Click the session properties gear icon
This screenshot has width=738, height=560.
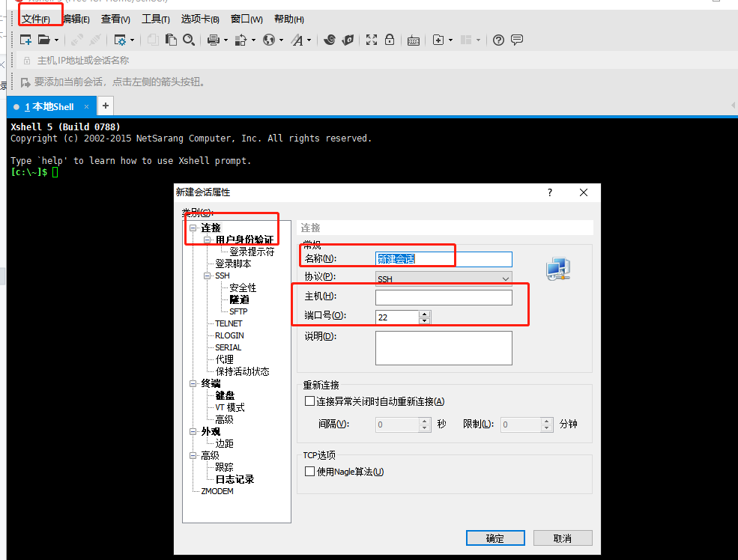(x=120, y=40)
